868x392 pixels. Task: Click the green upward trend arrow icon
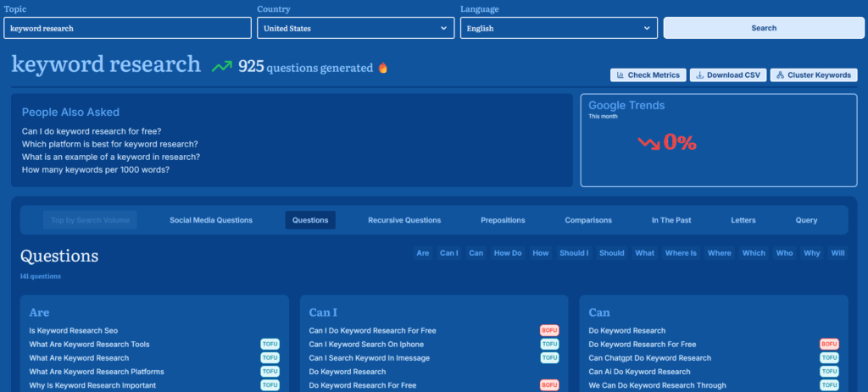point(222,67)
